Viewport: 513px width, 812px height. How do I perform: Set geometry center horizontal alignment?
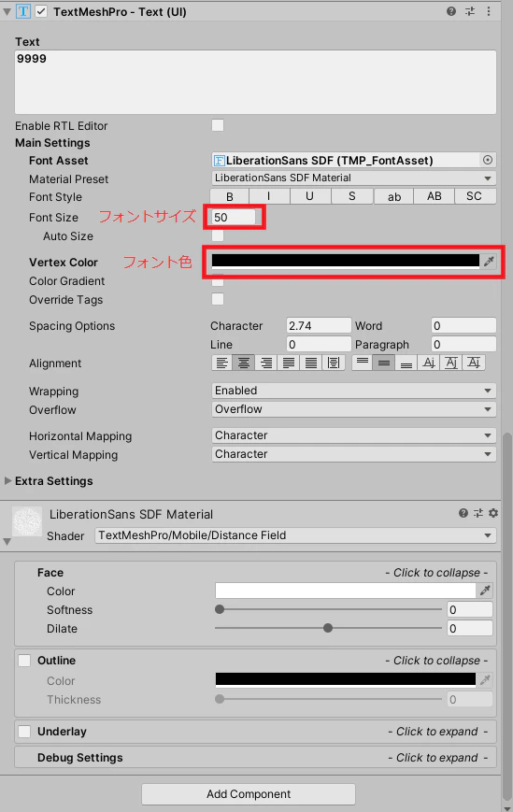[x=334, y=363]
